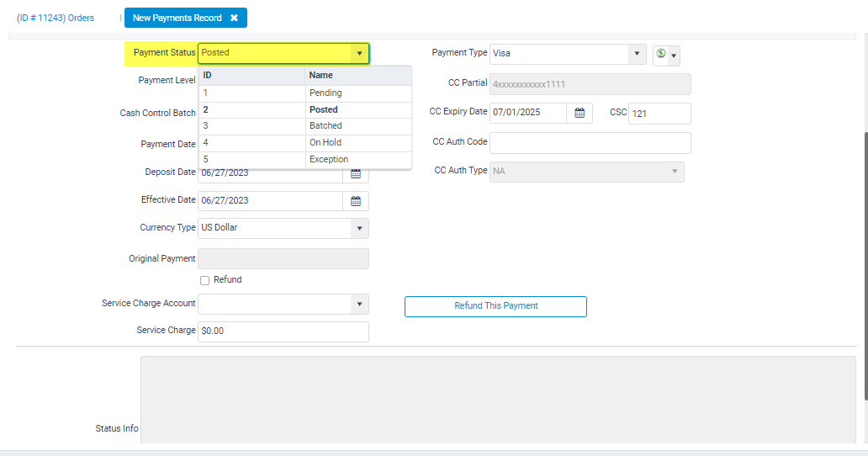This screenshot has height=456, width=868.
Task: Click the Service Charge amount field
Action: (283, 331)
